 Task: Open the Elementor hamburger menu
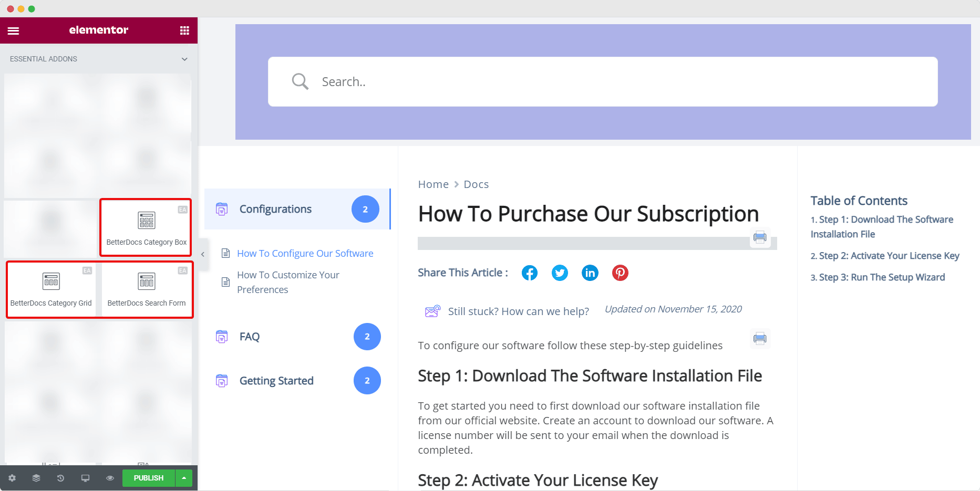point(13,30)
